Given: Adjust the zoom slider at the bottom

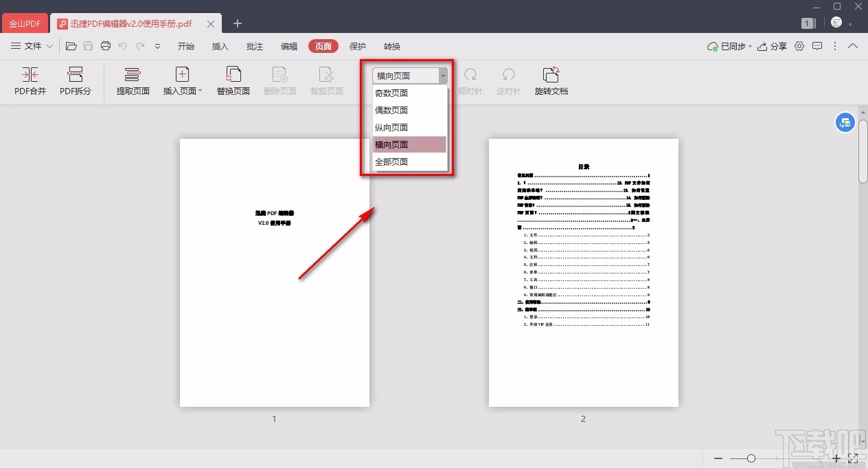Looking at the screenshot, I should click(x=750, y=458).
